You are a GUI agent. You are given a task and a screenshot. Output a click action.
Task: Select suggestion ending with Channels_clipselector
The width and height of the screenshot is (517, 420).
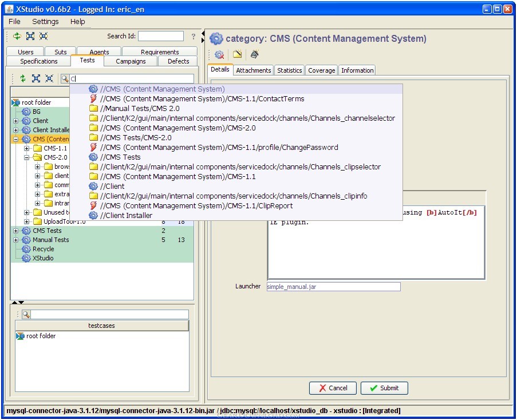[x=236, y=167]
